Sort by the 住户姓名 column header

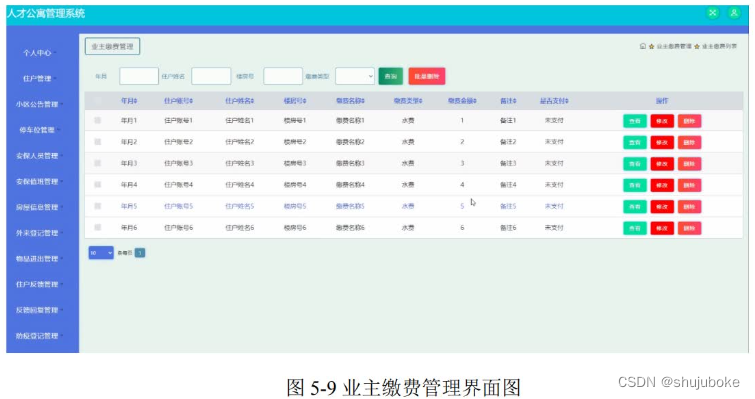(x=239, y=101)
